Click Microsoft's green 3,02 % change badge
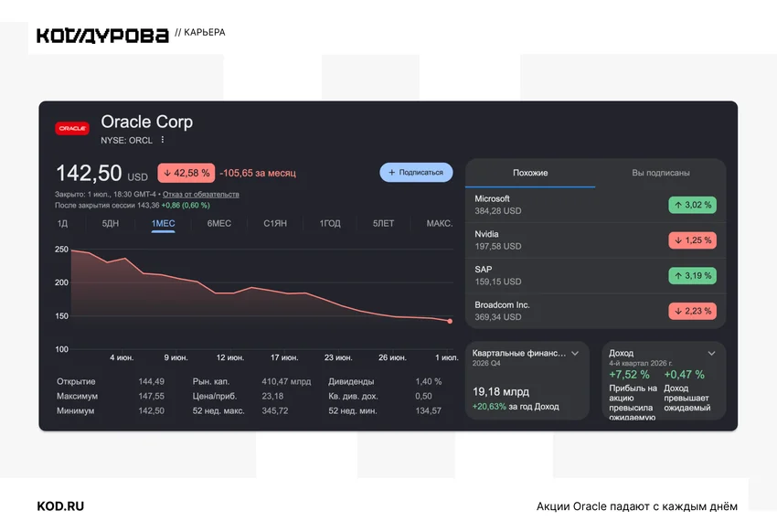777x532 pixels. (692, 205)
